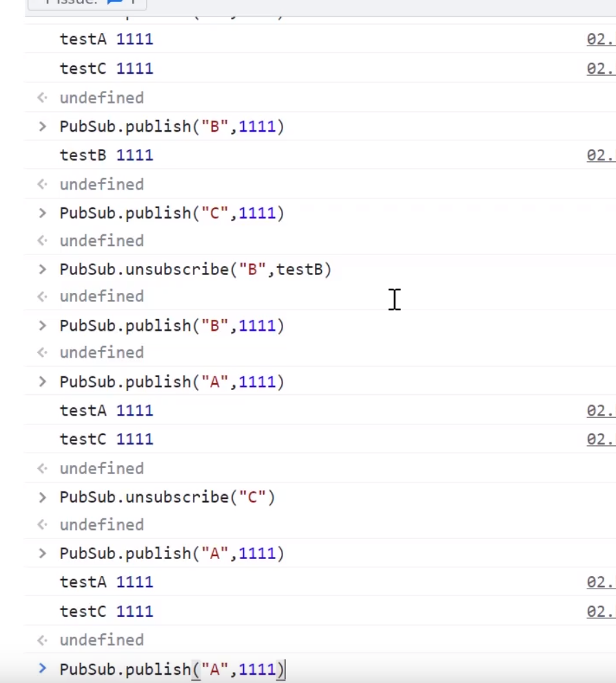Click return arrow beside undefined under unsubscribe("B",testB)
Viewport: 616px width, 683px height.
tap(42, 296)
